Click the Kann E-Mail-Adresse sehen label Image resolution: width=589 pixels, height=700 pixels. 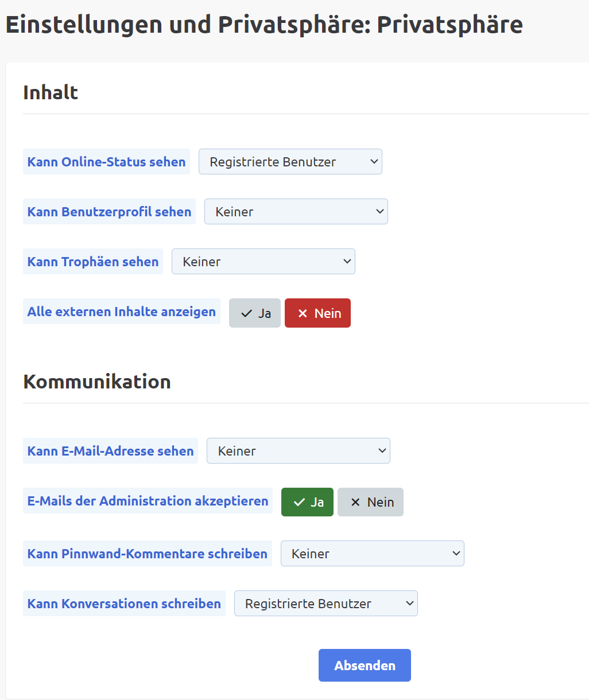tap(110, 451)
